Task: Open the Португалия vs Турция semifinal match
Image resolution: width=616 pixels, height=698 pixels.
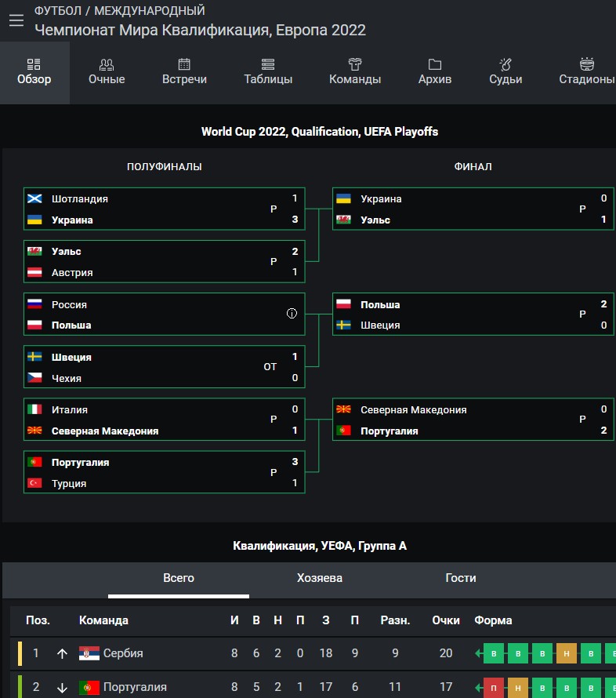Action: 164,472
